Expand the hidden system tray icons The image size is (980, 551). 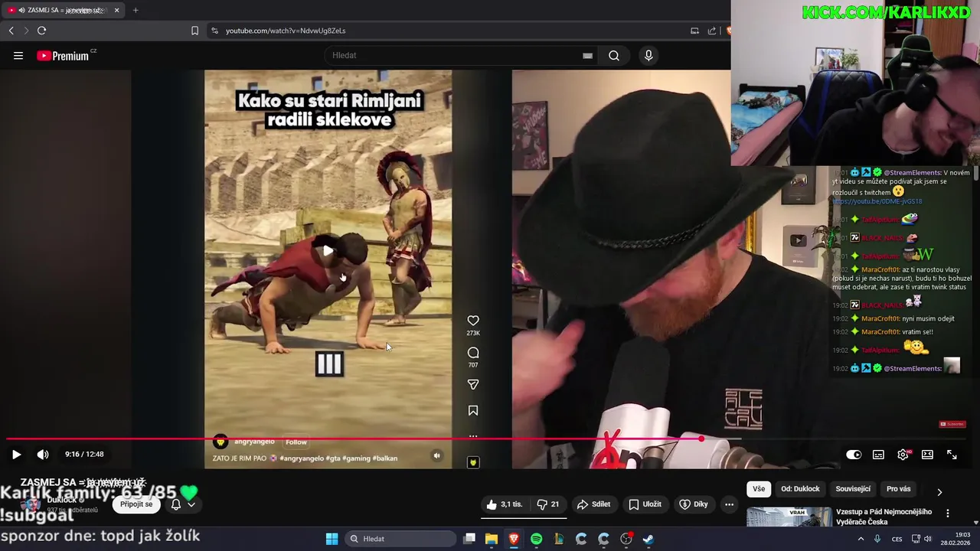pyautogui.click(x=861, y=539)
